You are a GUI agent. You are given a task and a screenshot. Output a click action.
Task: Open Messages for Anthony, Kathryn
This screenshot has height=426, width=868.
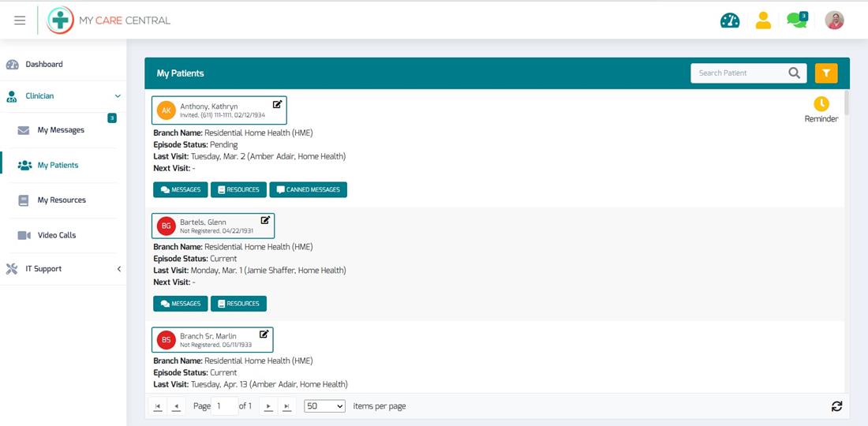click(181, 190)
